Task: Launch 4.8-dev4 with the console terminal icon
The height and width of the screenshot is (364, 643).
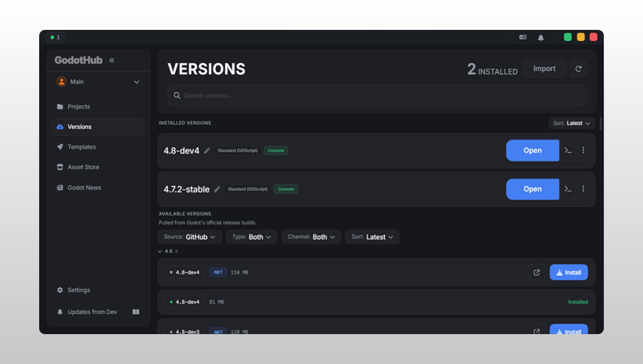Action: pyautogui.click(x=568, y=150)
